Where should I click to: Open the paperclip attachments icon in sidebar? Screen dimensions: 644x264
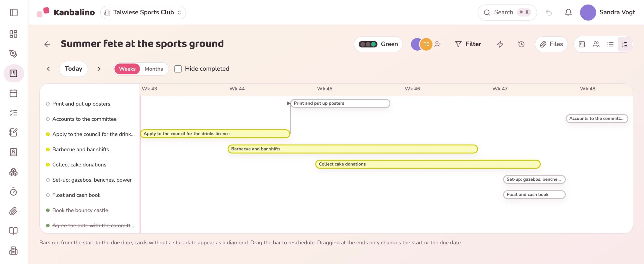pyautogui.click(x=13, y=211)
